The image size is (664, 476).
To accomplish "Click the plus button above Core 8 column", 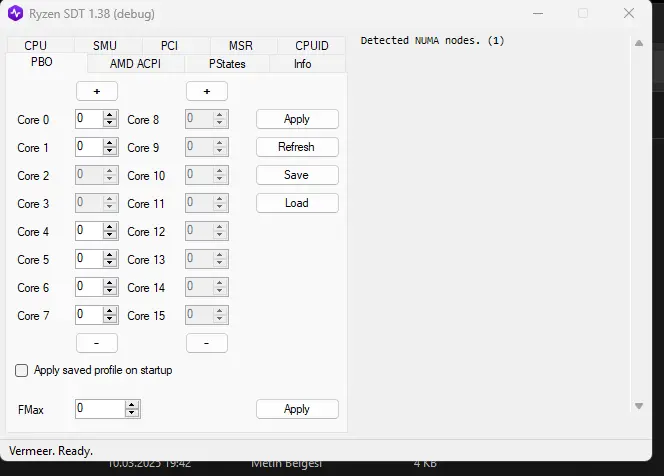I will tap(207, 91).
